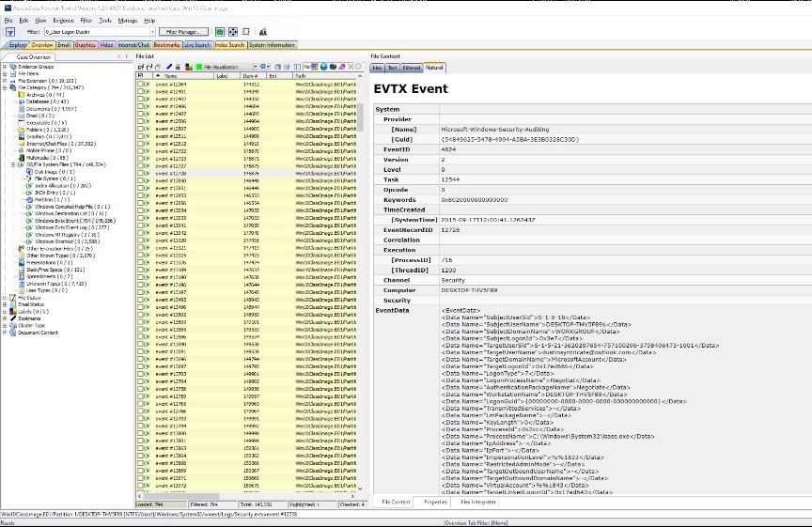
Task: Click the Filter Manager button
Action: click(184, 32)
